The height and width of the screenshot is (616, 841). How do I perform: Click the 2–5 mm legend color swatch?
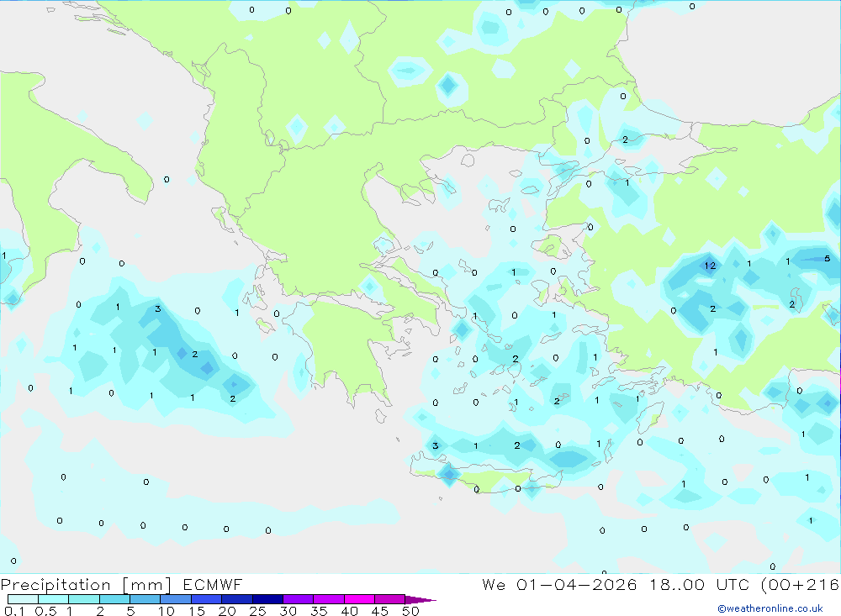(x=114, y=599)
